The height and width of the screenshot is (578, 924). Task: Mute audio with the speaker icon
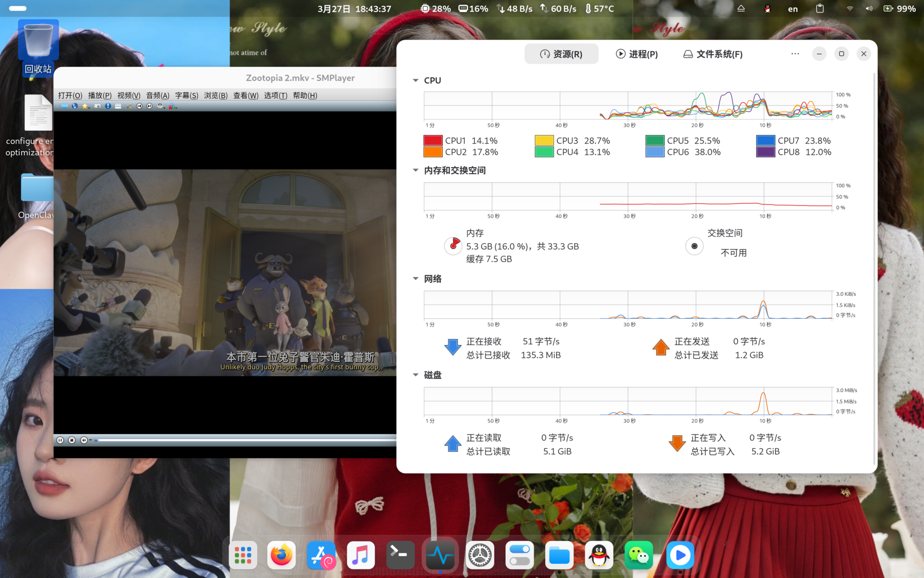(x=159, y=106)
